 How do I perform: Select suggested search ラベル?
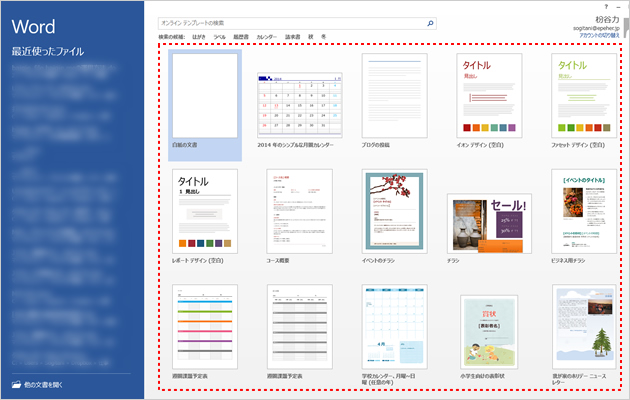click(219, 37)
